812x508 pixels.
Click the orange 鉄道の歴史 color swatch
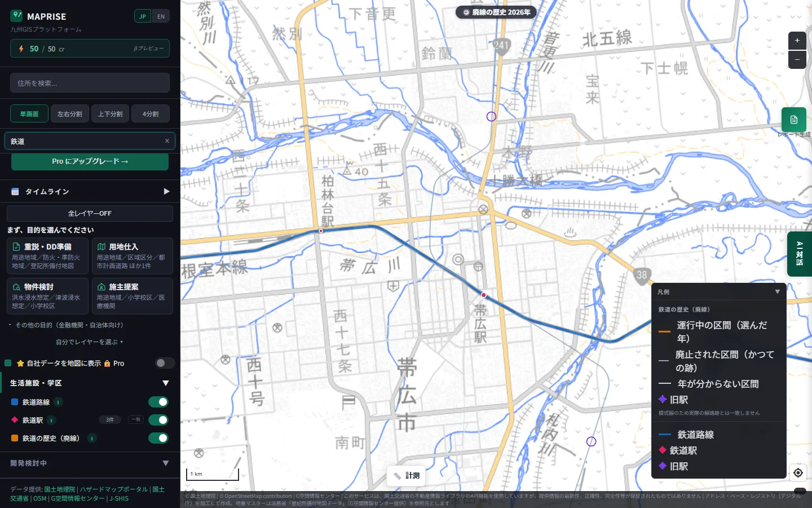pos(15,438)
